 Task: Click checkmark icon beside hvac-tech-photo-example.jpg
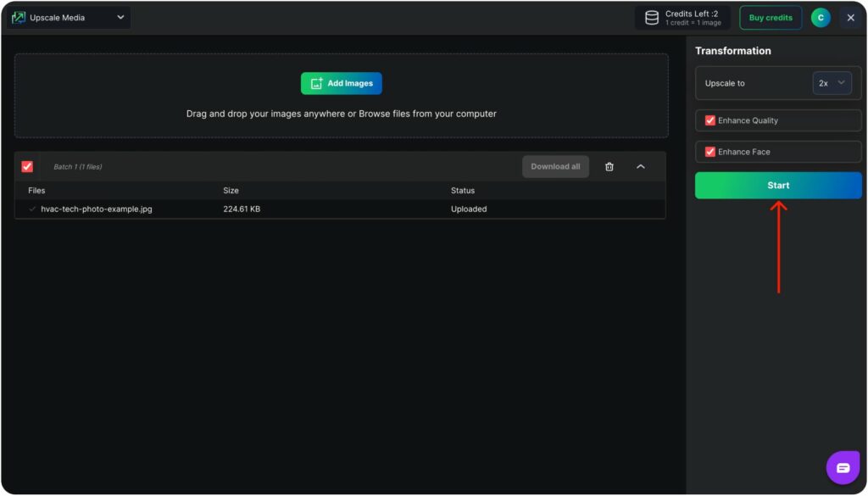(32, 209)
